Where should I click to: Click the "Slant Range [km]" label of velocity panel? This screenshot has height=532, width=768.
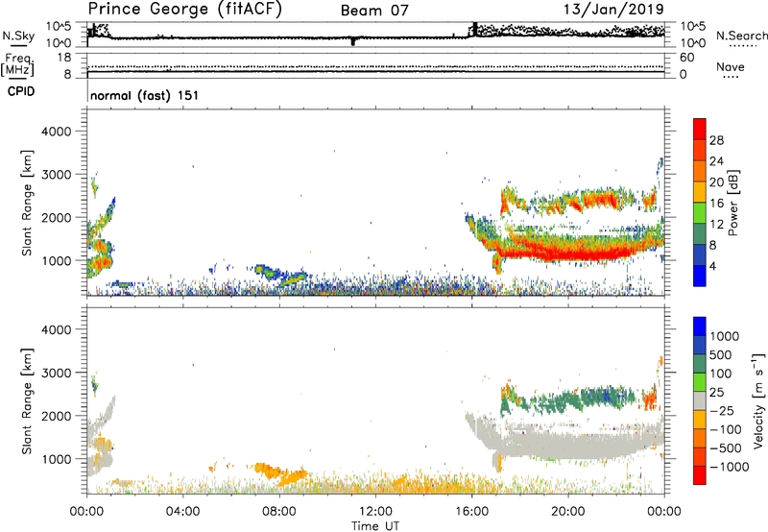(x=27, y=401)
